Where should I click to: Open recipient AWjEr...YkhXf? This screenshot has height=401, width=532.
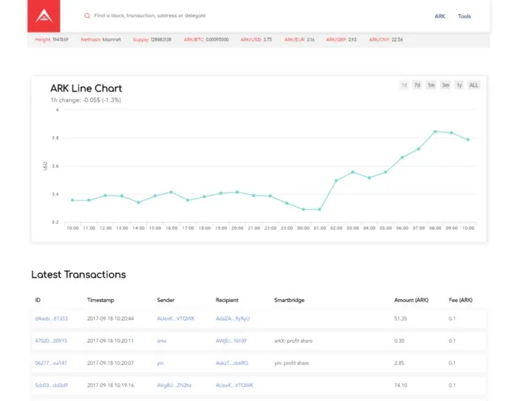(x=231, y=340)
